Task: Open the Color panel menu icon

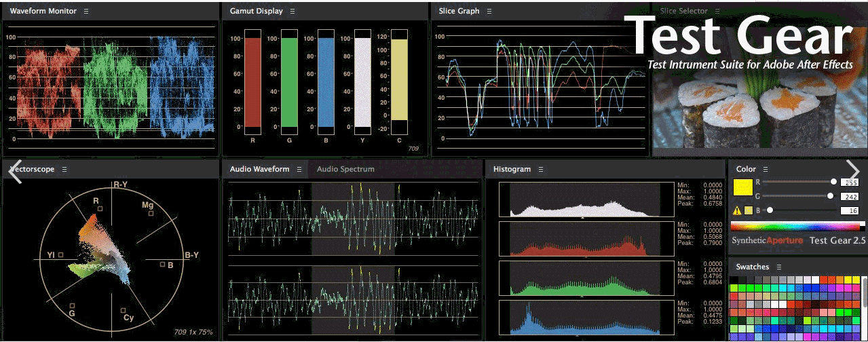Action: pos(766,169)
